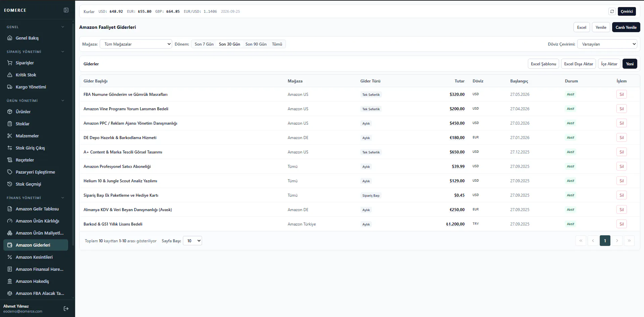Viewport: 644px width, 317px height.
Task: Click the logout icon beside Ahmet Yılmaz
Action: click(66, 309)
